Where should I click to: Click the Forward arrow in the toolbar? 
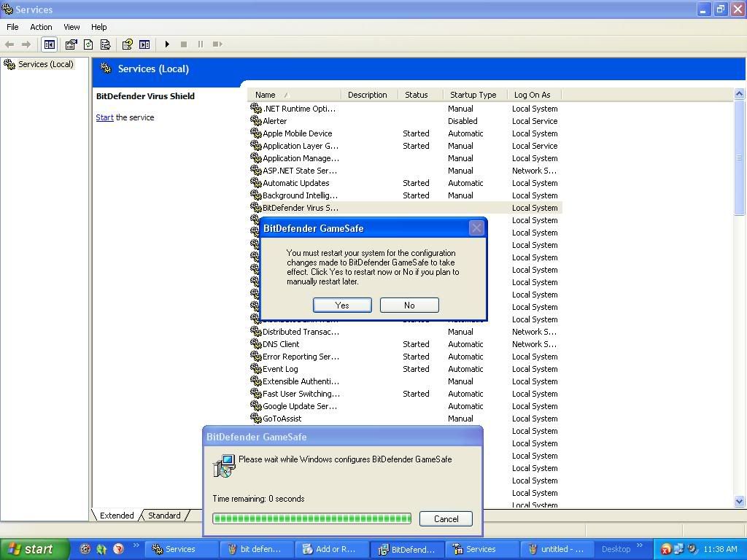tap(26, 44)
